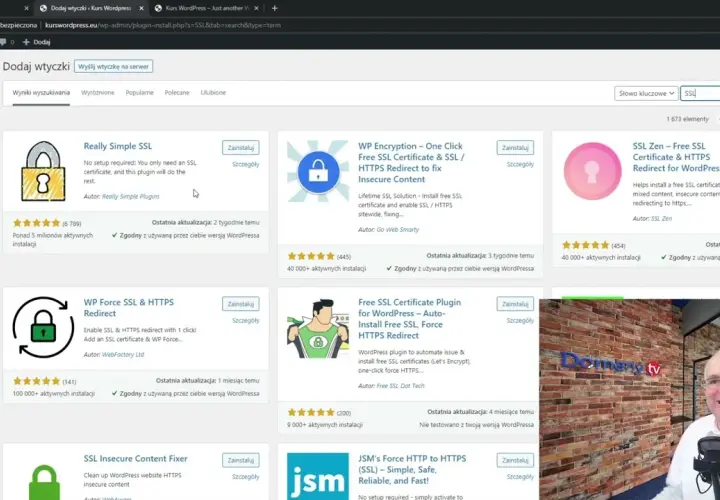Install the Really Simple SSL plugin
The height and width of the screenshot is (500, 720).
[241, 148]
